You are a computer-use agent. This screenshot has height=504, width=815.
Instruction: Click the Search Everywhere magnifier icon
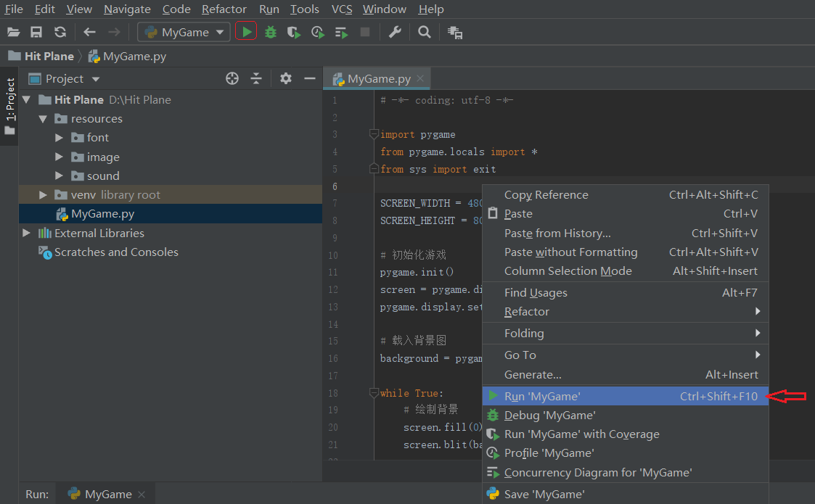424,32
